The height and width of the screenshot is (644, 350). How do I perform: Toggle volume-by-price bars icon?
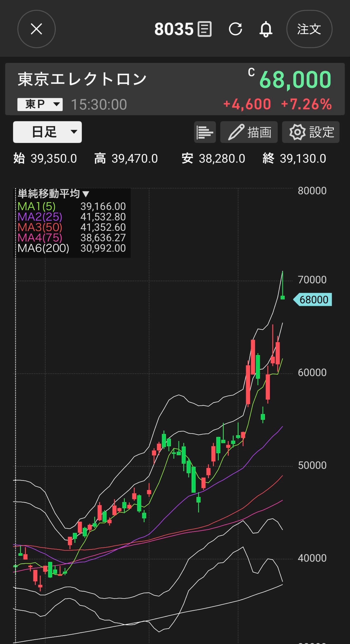tap(205, 132)
